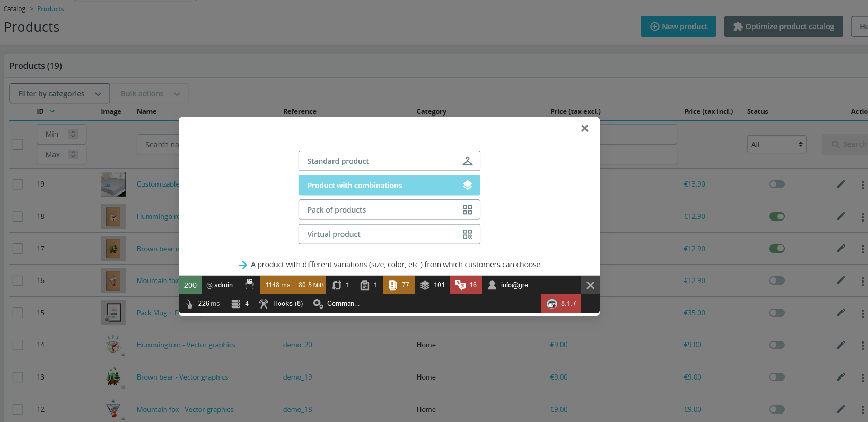Open the Status filter All select box
The height and width of the screenshot is (422, 868).
(x=777, y=145)
